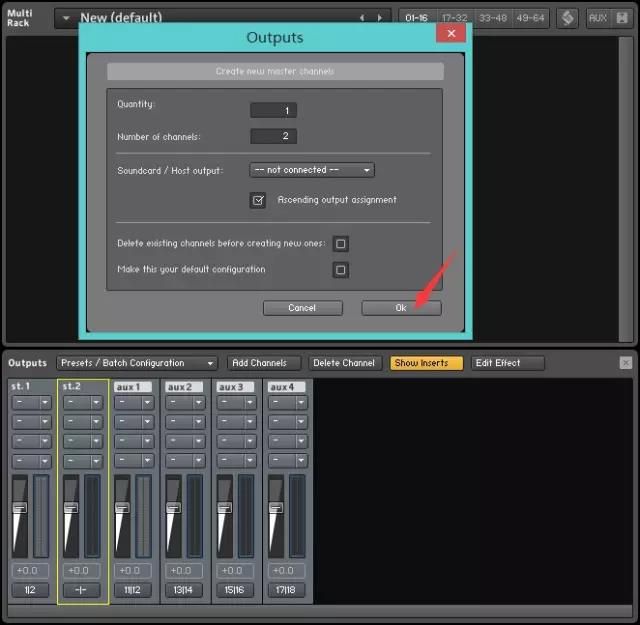Enable Delete existing channels before creating new ones
Viewport: 640px width, 625px height.
341,243
